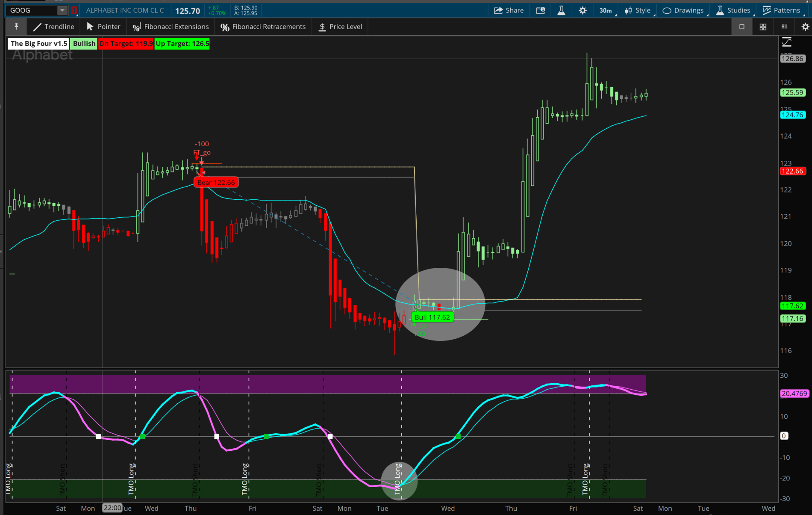Image resolution: width=812 pixels, height=515 pixels.
Task: Click the flask icon next to the gear
Action: click(561, 10)
